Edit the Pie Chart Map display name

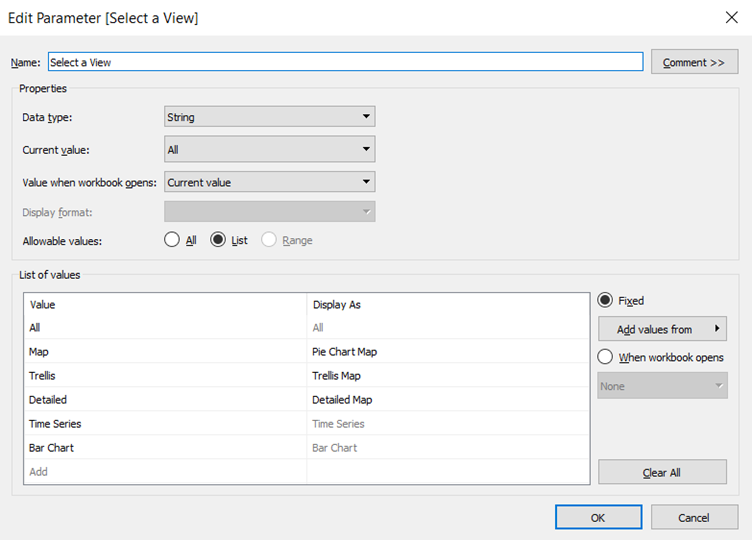click(x=446, y=352)
